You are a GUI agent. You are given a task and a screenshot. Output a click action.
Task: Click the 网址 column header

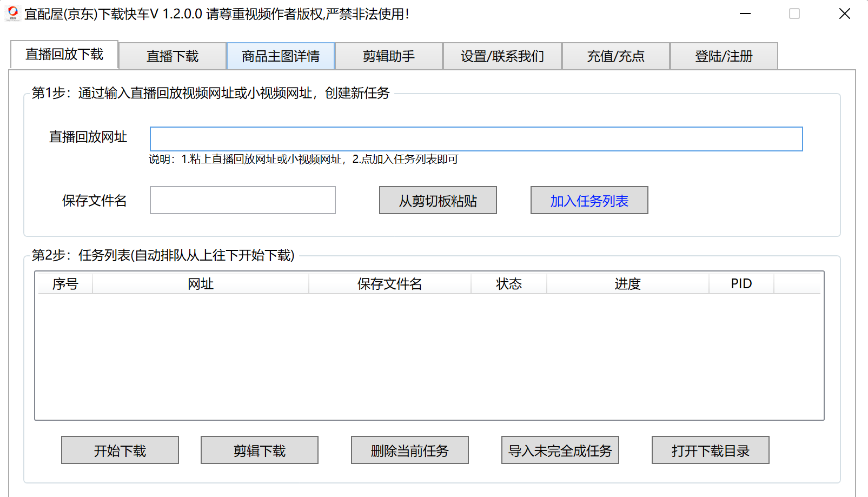tap(201, 283)
